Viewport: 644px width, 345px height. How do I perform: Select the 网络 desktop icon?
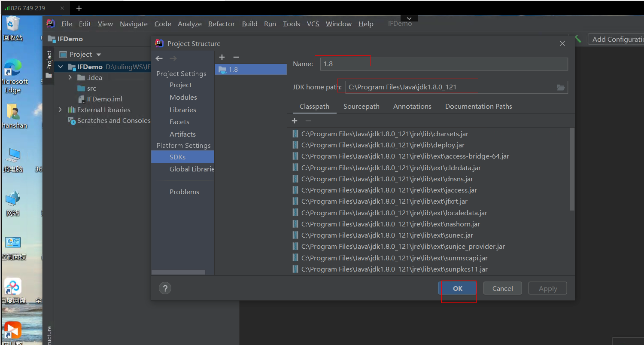[x=13, y=204]
